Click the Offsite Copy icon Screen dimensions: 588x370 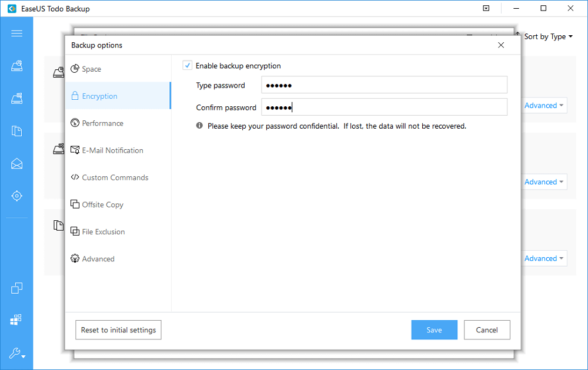(75, 204)
